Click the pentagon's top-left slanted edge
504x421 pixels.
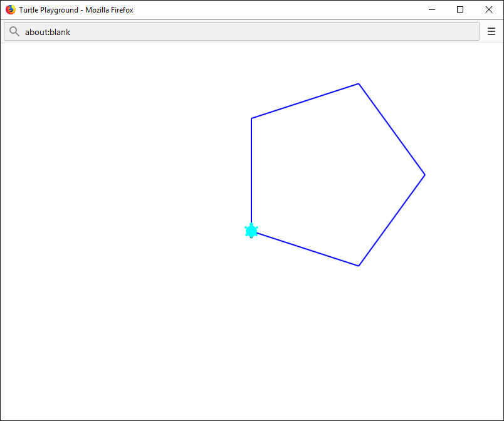tap(305, 101)
